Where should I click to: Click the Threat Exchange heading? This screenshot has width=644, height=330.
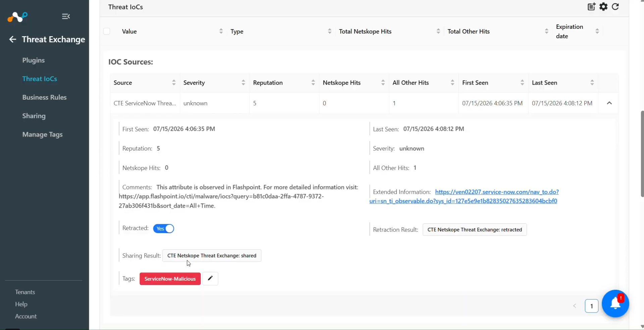pos(53,40)
